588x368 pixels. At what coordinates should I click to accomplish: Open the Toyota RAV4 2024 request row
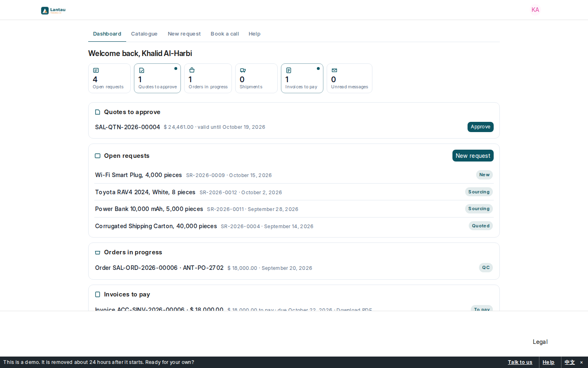pos(294,192)
